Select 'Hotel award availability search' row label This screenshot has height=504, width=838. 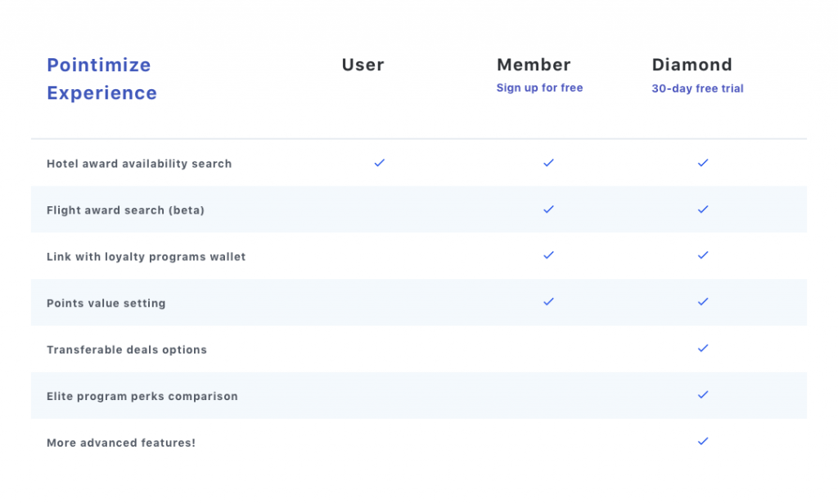coord(139,164)
